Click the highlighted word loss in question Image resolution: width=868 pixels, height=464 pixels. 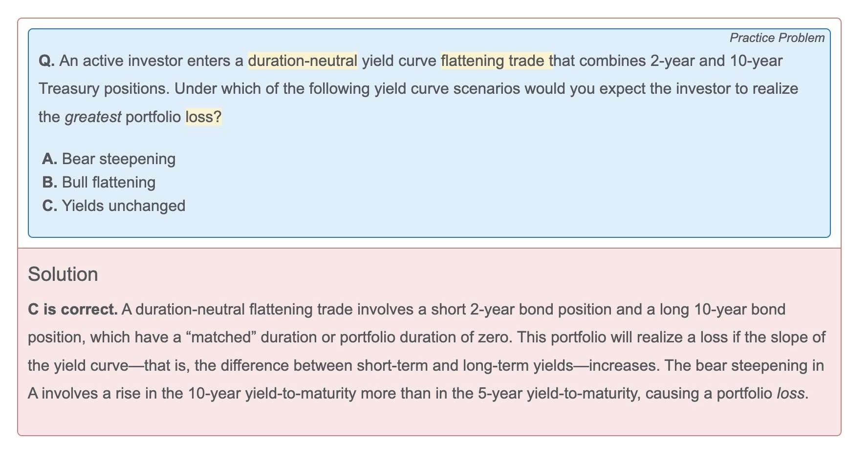pyautogui.click(x=203, y=117)
